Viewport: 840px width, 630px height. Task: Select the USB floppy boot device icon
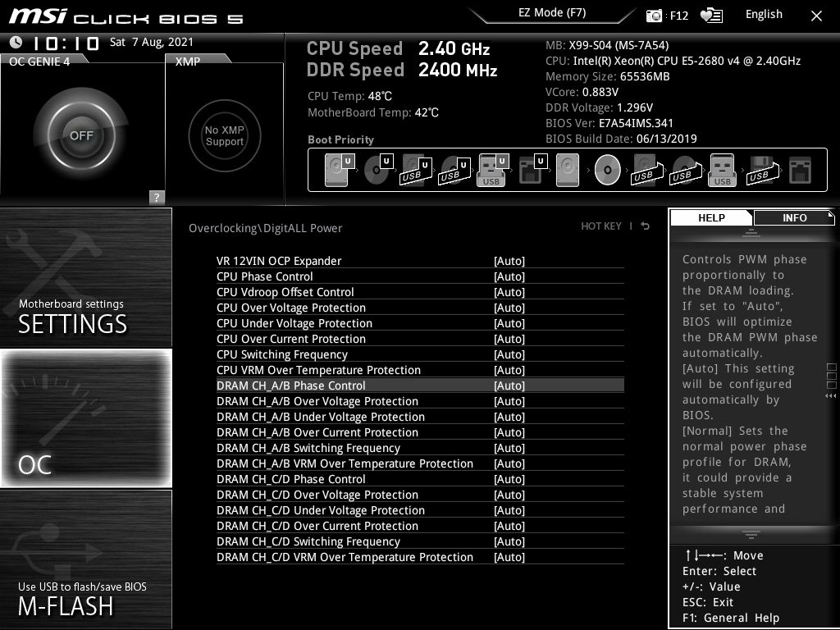pos(763,171)
